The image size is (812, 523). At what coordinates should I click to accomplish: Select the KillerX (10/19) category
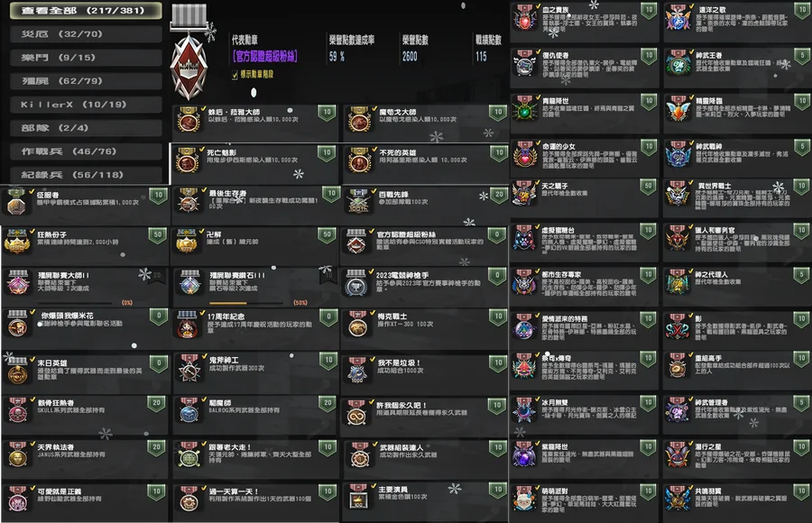coord(86,105)
